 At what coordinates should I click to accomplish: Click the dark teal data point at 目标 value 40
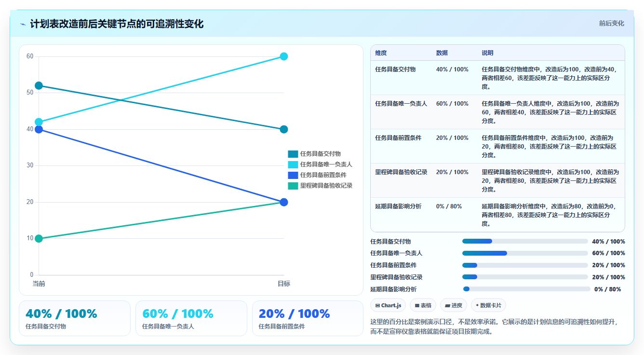[284, 129]
